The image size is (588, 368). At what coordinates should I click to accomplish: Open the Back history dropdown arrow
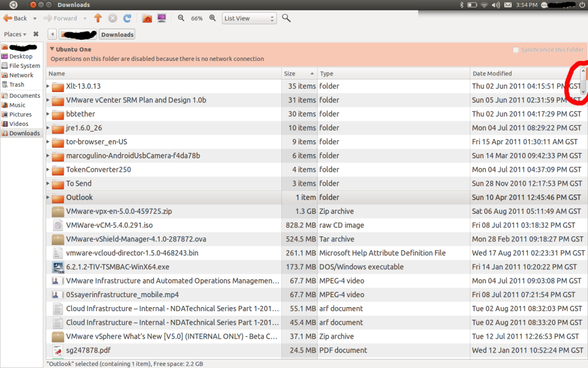tap(35, 18)
